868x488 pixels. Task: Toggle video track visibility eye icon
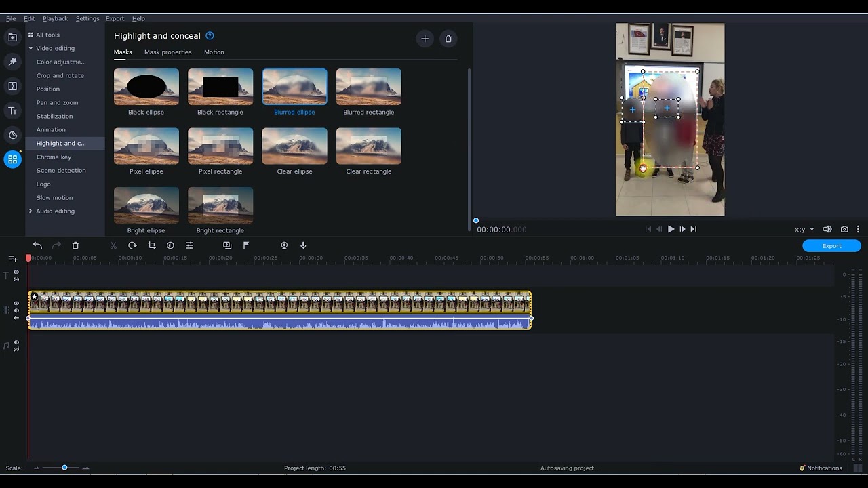(x=16, y=304)
